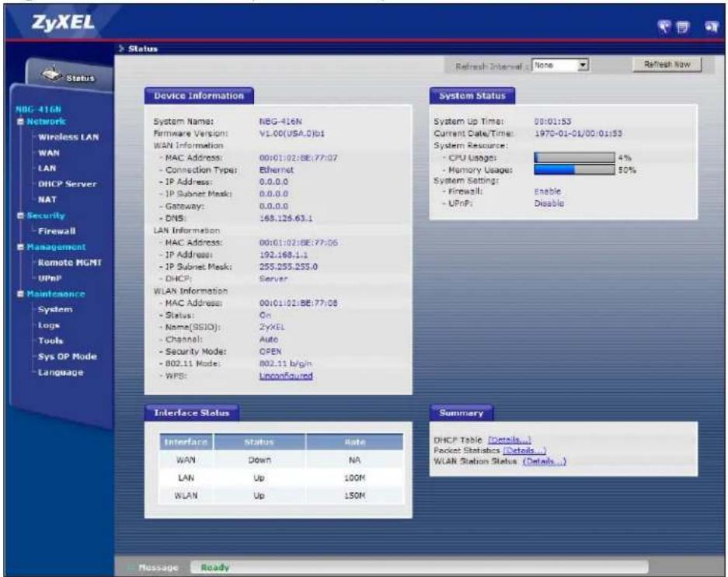The width and height of the screenshot is (728, 577).
Task: Open the UPnP menu item in sidebar
Action: (50, 279)
